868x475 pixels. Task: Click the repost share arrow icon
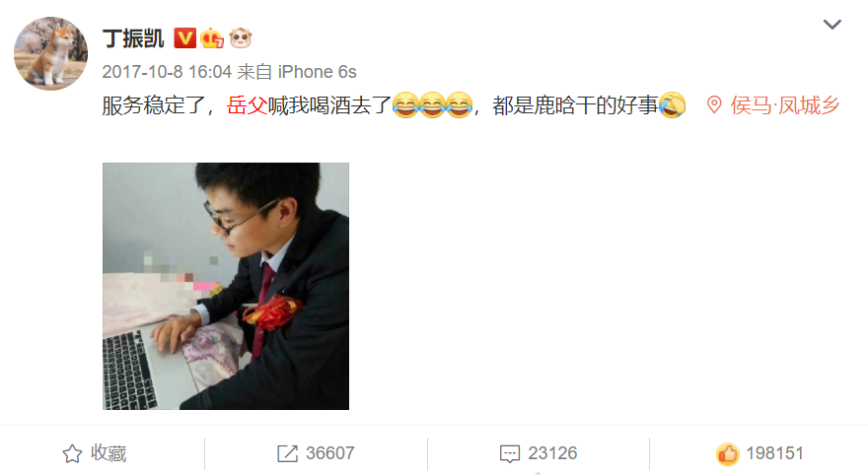point(287,453)
